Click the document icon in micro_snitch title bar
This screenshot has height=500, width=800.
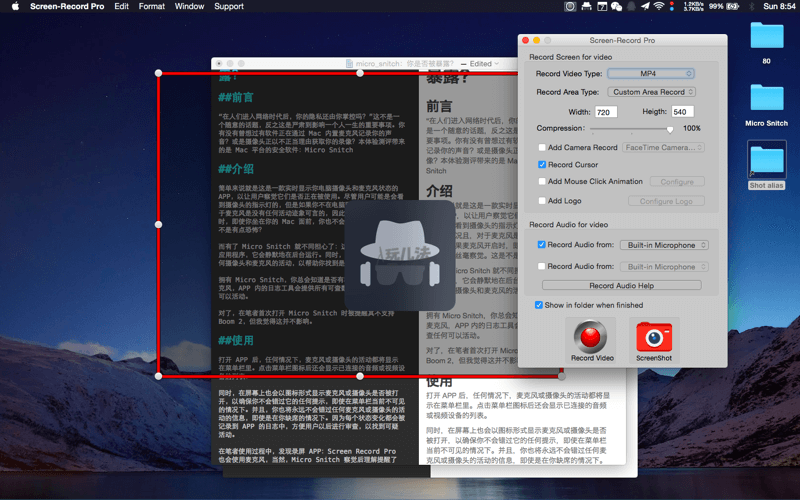coord(349,63)
